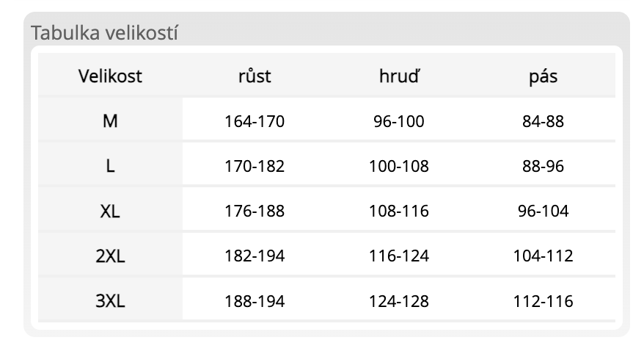Click the 170-182 height cell
The width and height of the screenshot is (644, 354).
[x=255, y=166]
